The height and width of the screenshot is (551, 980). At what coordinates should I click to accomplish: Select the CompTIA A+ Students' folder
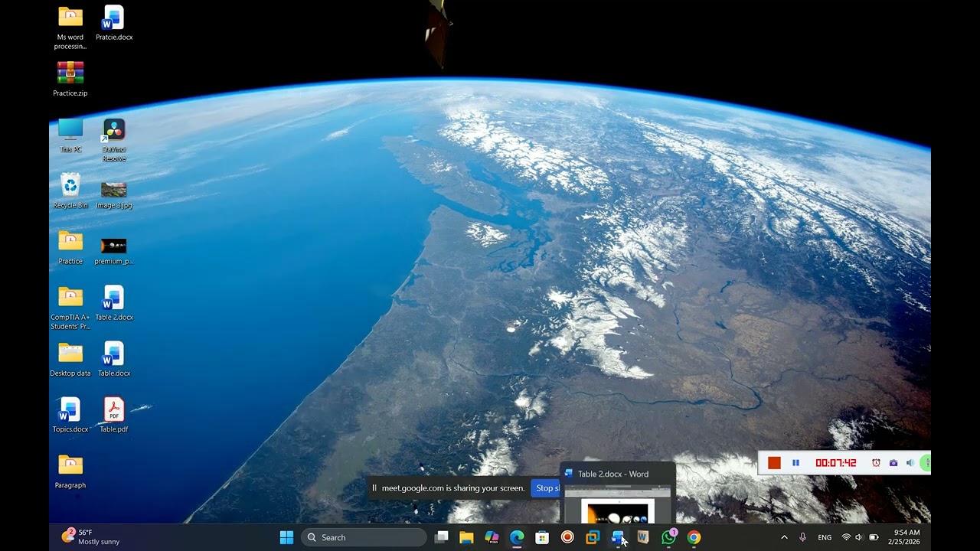click(70, 308)
